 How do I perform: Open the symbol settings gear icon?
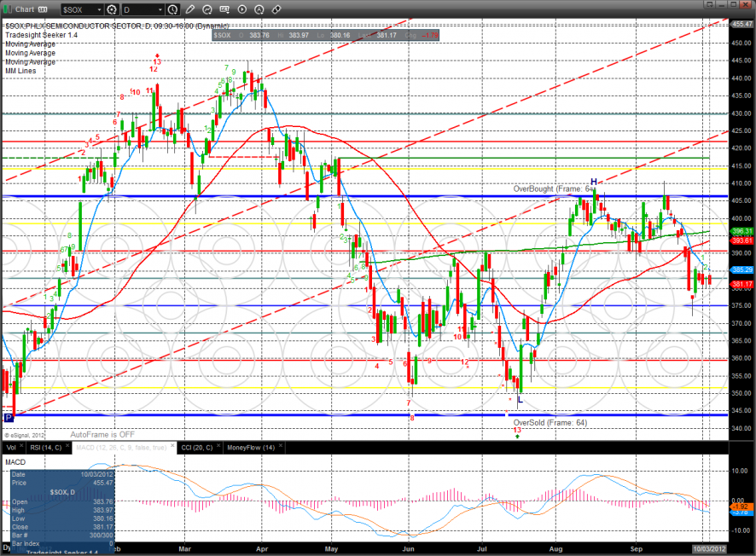tap(112, 9)
